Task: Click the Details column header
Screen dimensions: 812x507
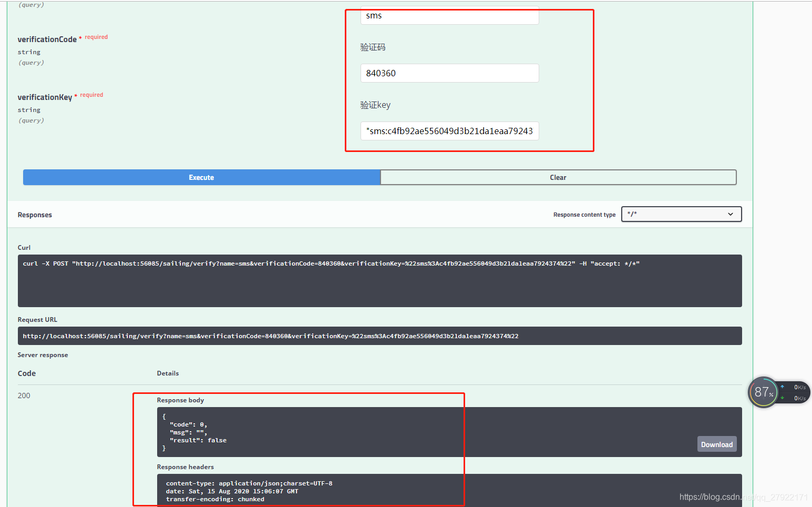Action: tap(168, 373)
